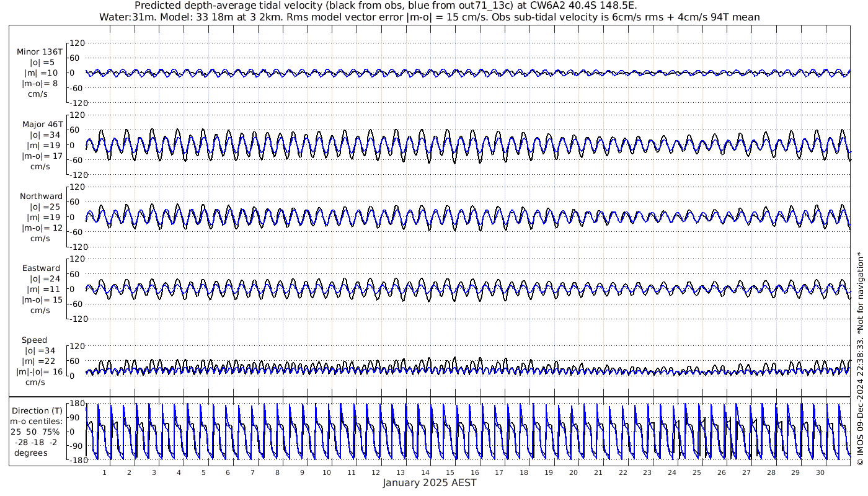Click the "Minor 136T" panel label
Image resolution: width=868 pixels, height=496 pixels.
(40, 52)
